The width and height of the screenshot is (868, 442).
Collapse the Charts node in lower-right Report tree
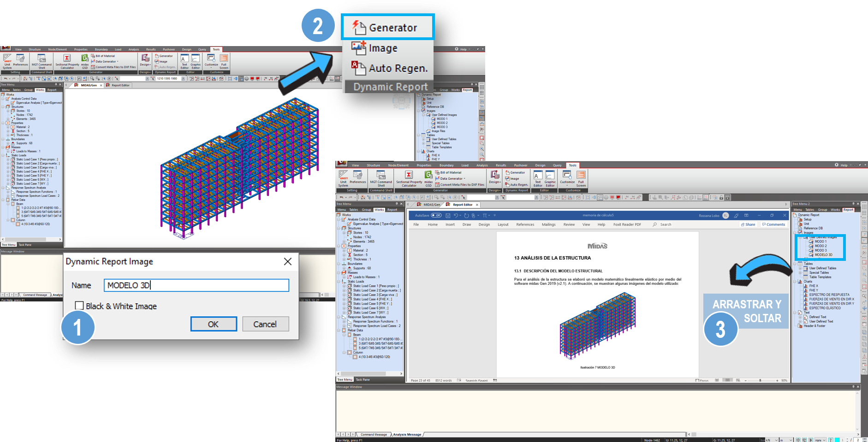tap(795, 282)
